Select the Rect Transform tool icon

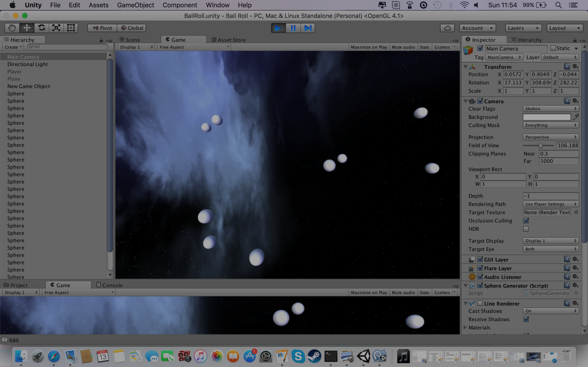tap(71, 28)
